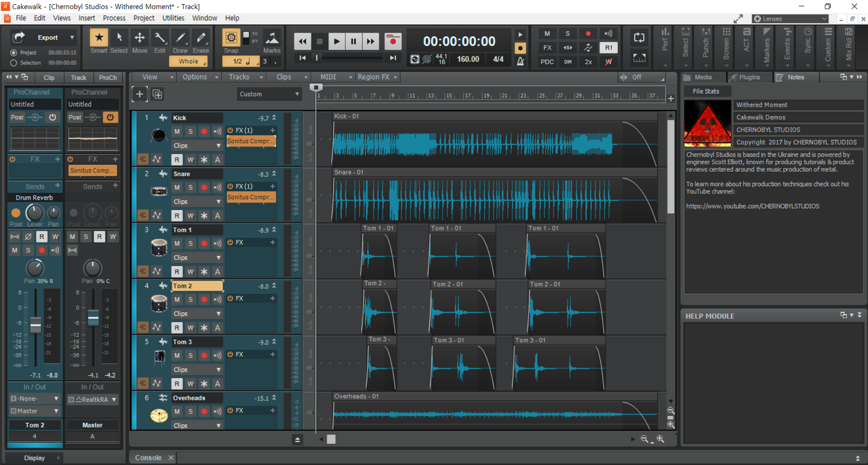
Task: Enable Write automation on Kick track
Action: tap(191, 160)
